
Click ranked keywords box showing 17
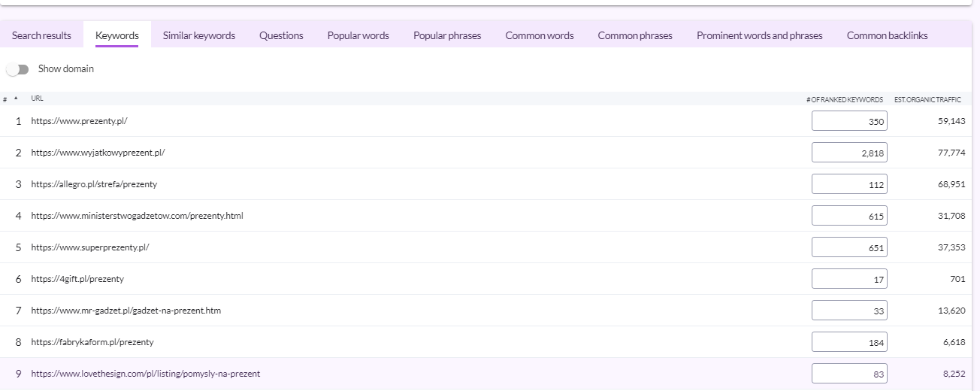point(849,279)
